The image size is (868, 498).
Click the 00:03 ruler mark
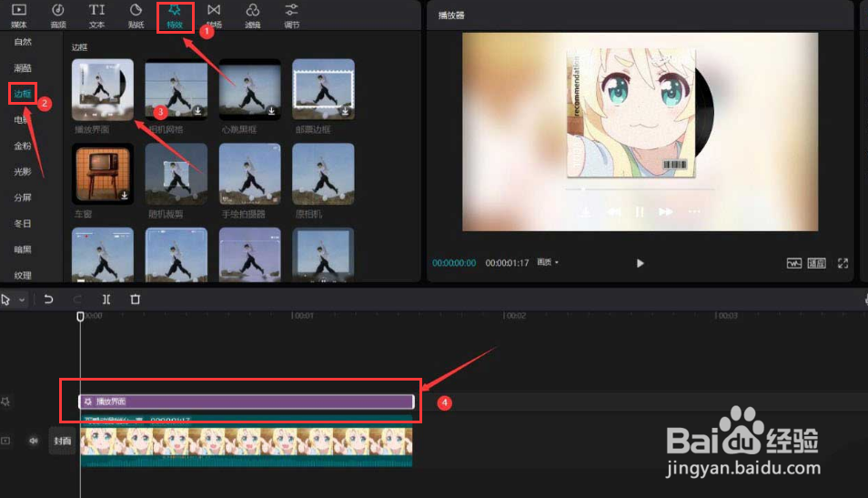[x=727, y=316]
